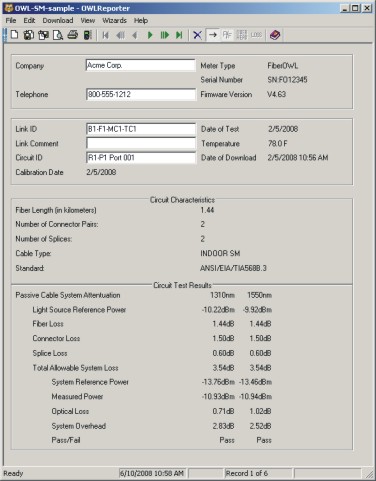The height and width of the screenshot is (481, 376).
Task: Click the Telephone input field
Action: click(141, 94)
